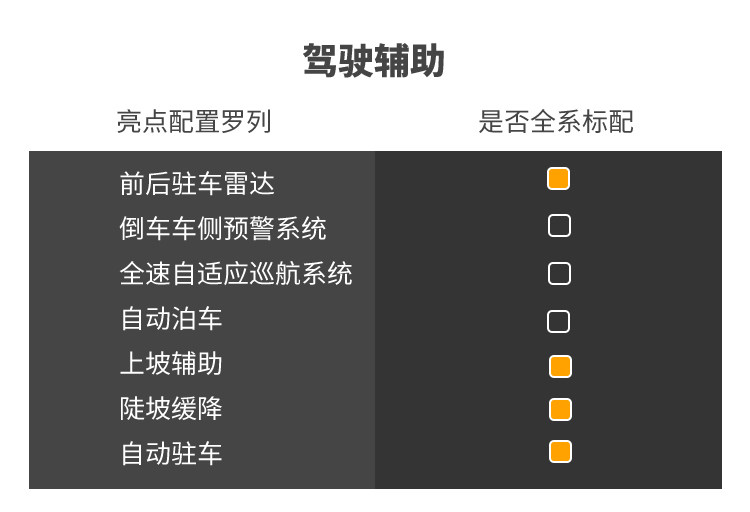Screen dimensions: 750x512
Task: Select the 是否全系标配 column header
Action: [556, 123]
